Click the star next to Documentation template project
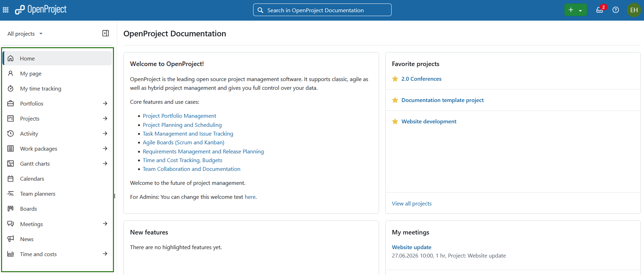This screenshot has width=644, height=275. pos(395,100)
